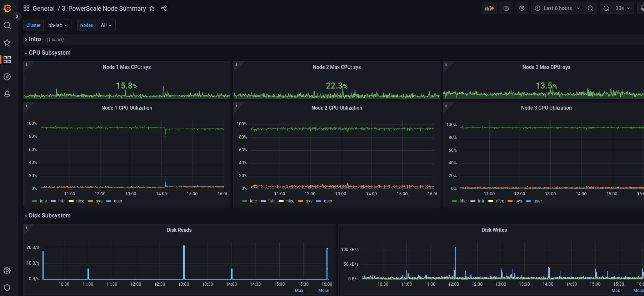This screenshot has width=644, height=296.
Task: Star this dashboard as favorite
Action: pyautogui.click(x=152, y=8)
